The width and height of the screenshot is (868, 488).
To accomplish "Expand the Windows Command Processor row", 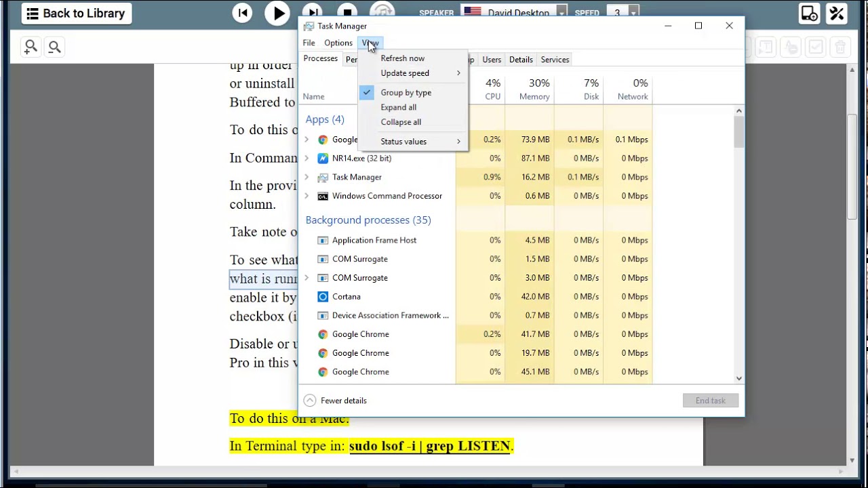I will pos(307,196).
